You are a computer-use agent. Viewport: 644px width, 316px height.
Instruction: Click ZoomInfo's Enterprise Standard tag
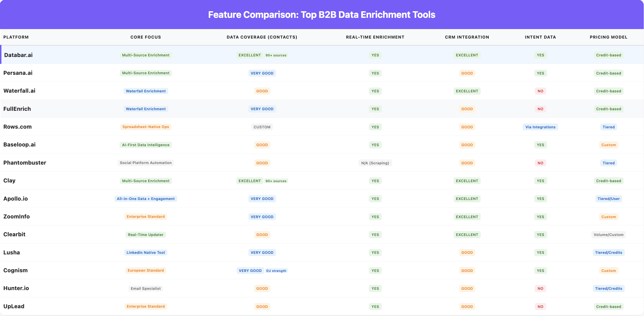(146, 216)
